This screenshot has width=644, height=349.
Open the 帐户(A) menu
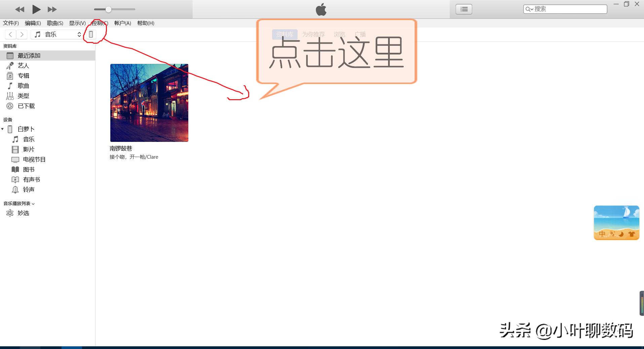(x=122, y=23)
